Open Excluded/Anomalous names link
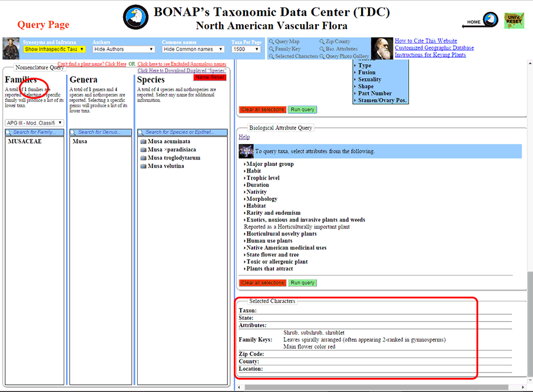Image resolution: width=533 pixels, height=392 pixels. pos(182,64)
